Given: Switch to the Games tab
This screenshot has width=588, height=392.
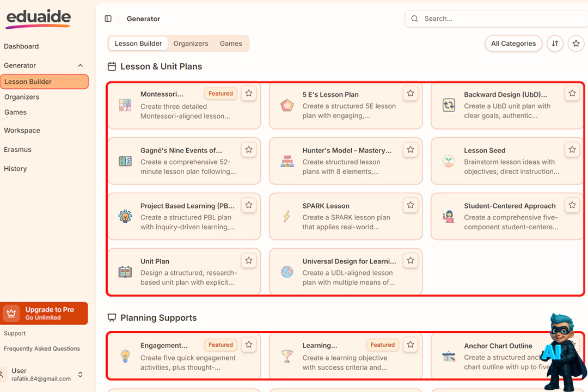Looking at the screenshot, I should [x=231, y=44].
